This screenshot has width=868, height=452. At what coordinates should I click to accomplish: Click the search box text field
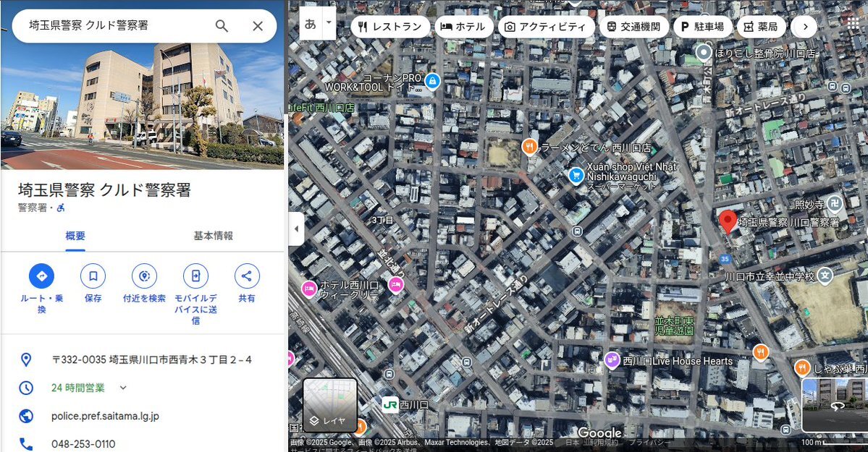click(x=117, y=25)
